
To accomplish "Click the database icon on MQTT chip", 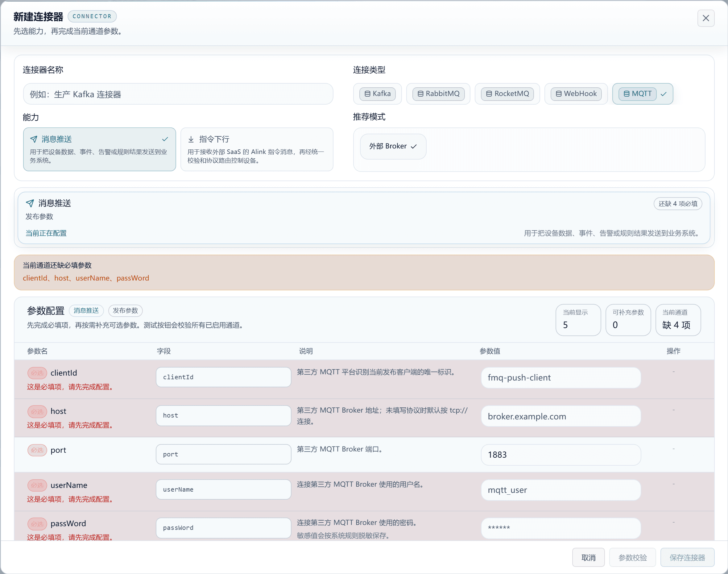I will coord(626,94).
